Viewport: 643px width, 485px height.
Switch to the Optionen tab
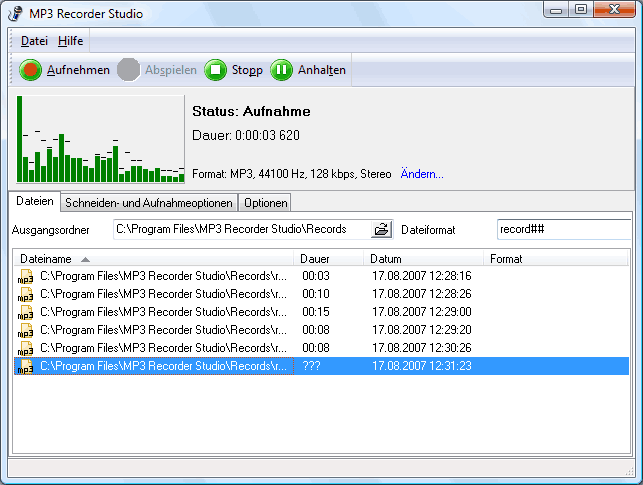[x=265, y=203]
